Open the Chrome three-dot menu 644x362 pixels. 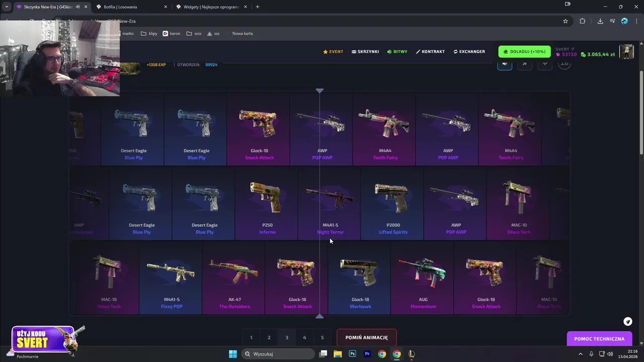(636, 21)
